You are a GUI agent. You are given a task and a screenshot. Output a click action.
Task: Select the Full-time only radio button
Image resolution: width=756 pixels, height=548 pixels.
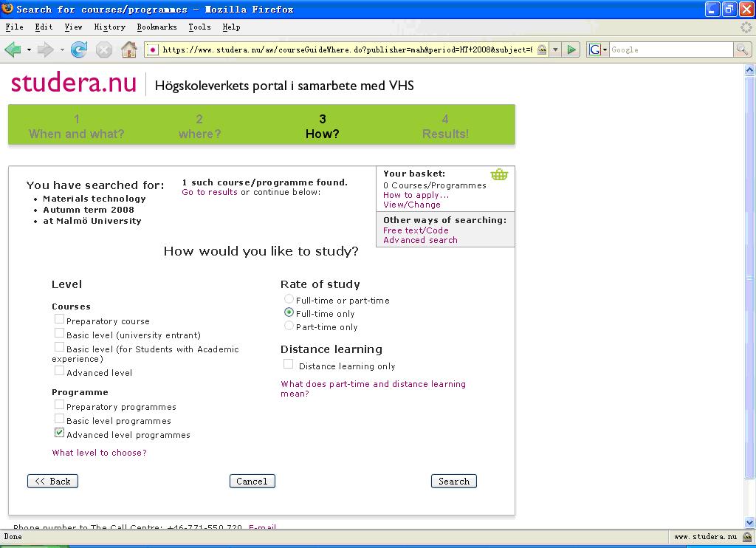289,312
